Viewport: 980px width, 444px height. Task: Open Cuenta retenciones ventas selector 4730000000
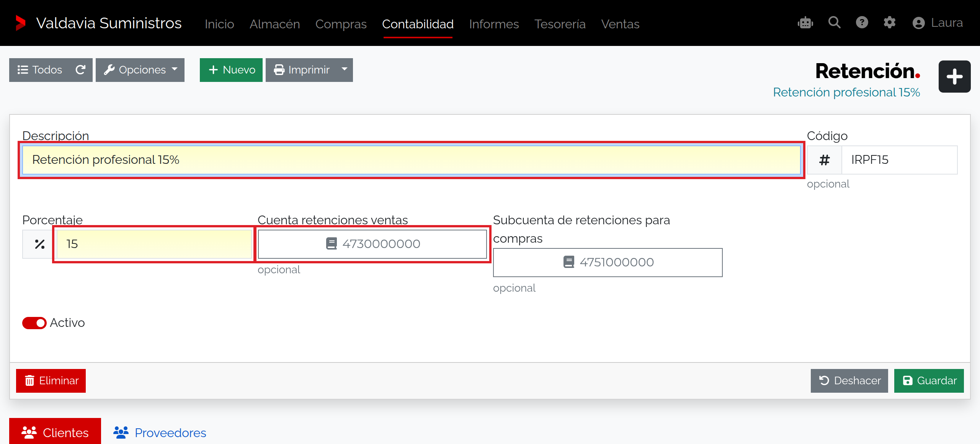point(372,244)
